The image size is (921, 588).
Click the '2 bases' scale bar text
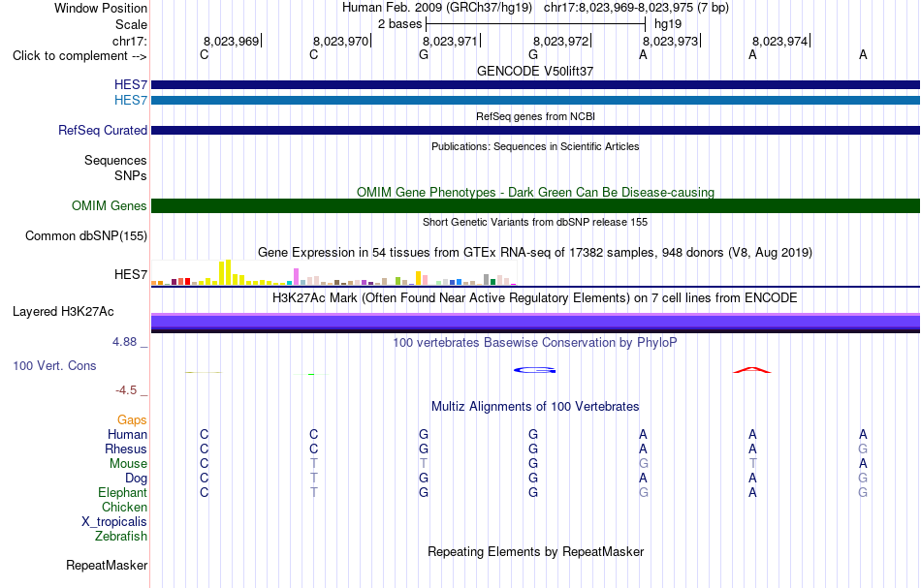(x=399, y=24)
